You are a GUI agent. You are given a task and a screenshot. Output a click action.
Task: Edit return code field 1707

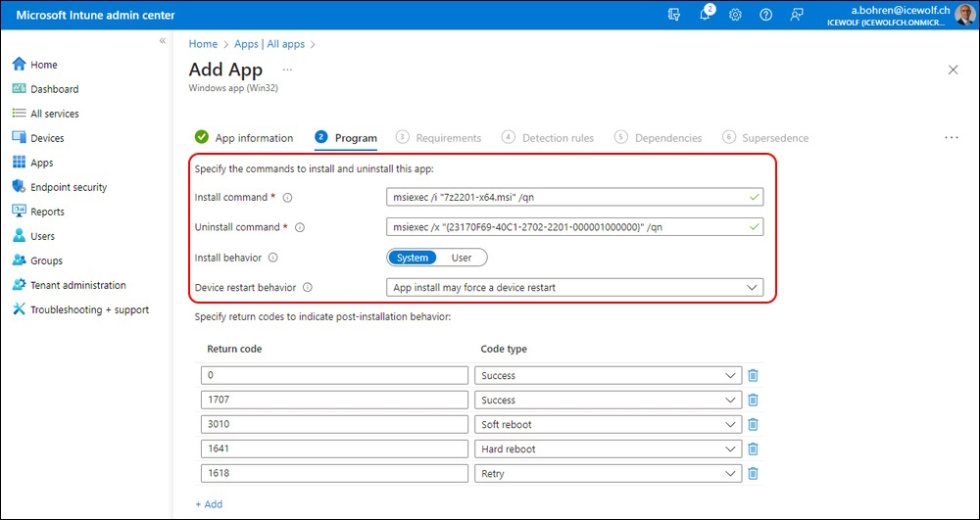pyautogui.click(x=334, y=400)
